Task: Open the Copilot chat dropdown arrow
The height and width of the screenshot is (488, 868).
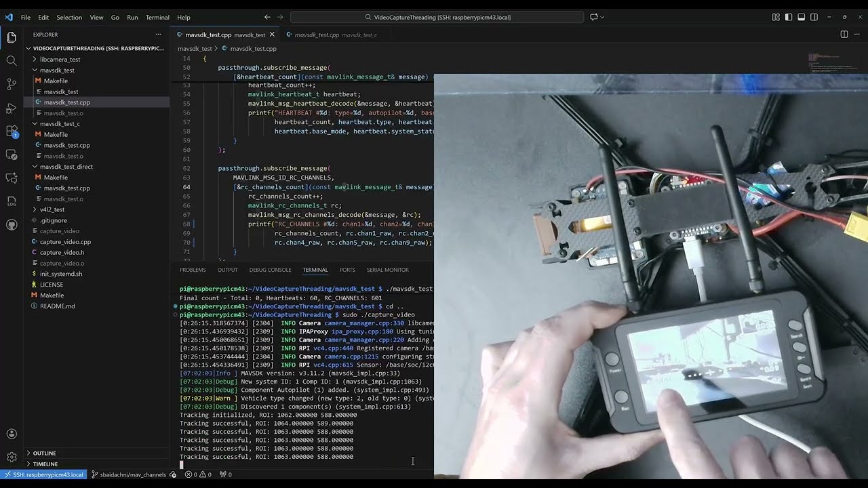Action: [x=602, y=17]
